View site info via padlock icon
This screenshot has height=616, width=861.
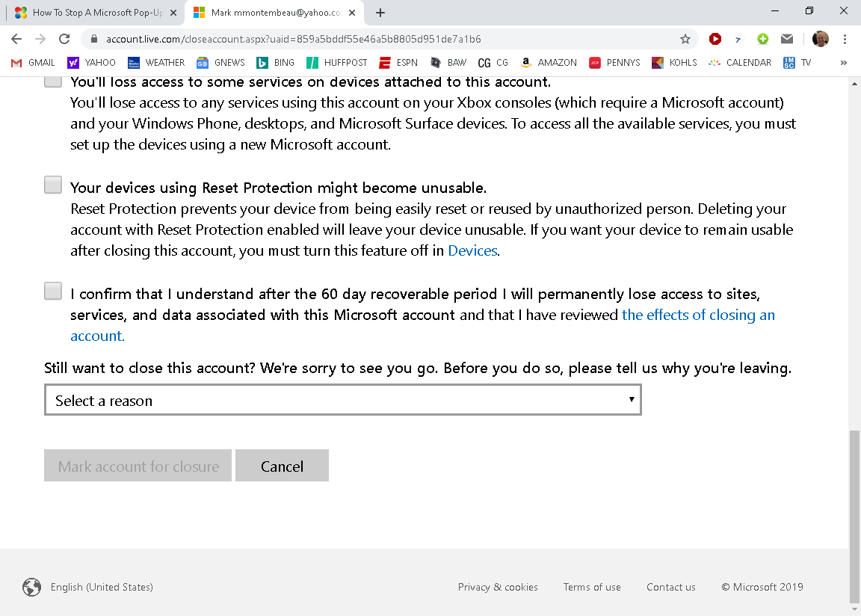94,39
